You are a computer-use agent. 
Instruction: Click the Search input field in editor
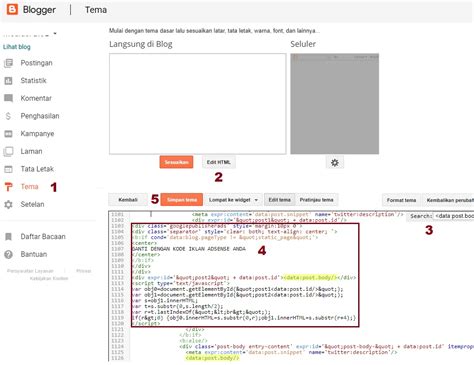(x=454, y=216)
